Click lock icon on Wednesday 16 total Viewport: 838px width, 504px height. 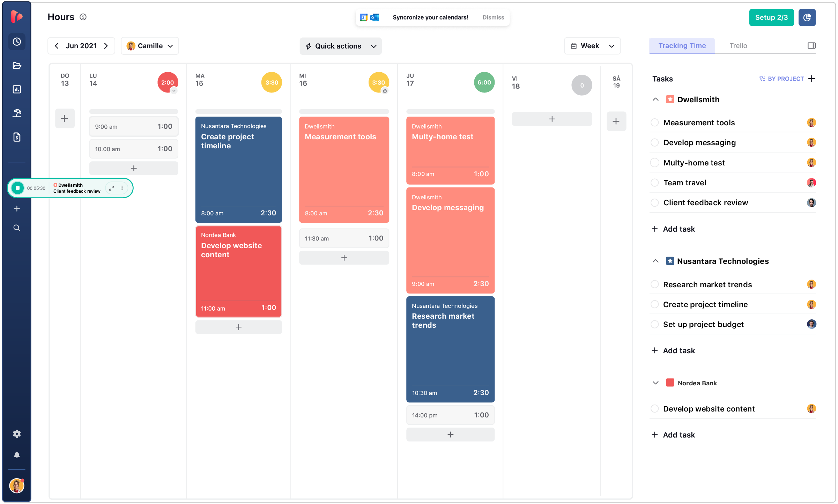point(385,91)
